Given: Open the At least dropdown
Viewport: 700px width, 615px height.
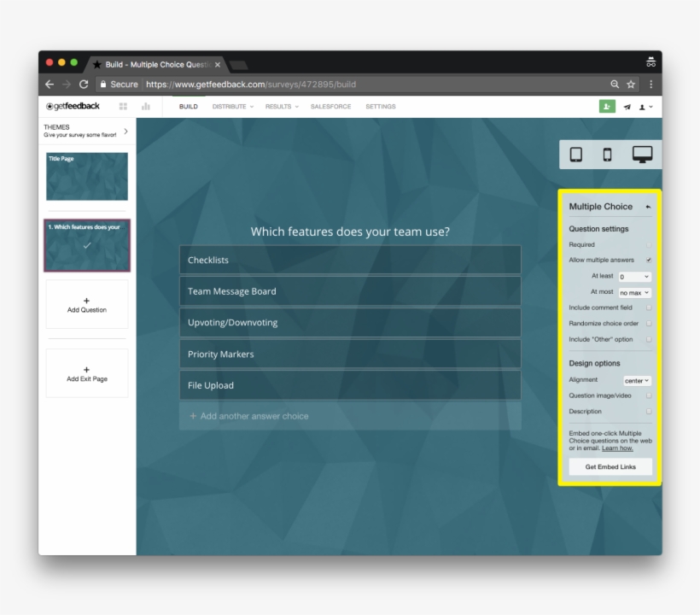Looking at the screenshot, I should tap(634, 277).
